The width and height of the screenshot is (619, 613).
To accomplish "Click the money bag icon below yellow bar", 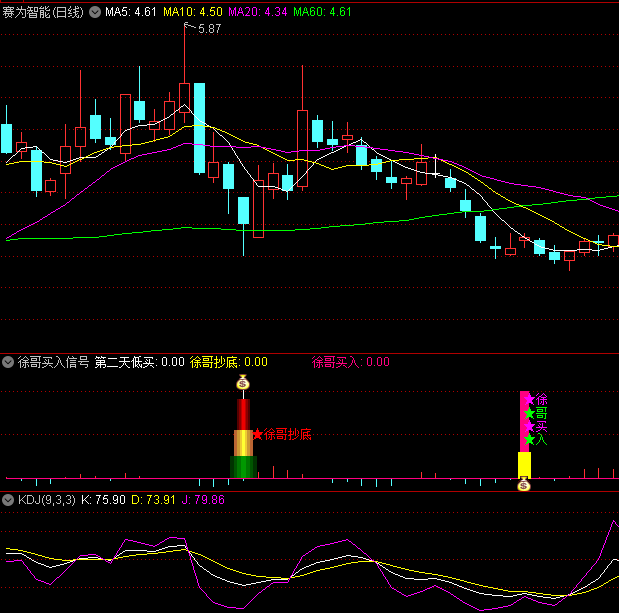I will pyautogui.click(x=523, y=484).
